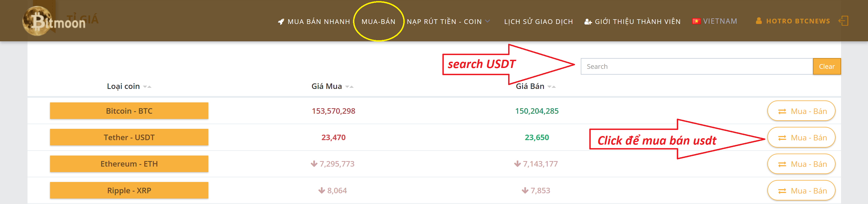Click the exchange arrows icon in Bitcoin row
Image resolution: width=868 pixels, height=204 pixels.
click(782, 111)
